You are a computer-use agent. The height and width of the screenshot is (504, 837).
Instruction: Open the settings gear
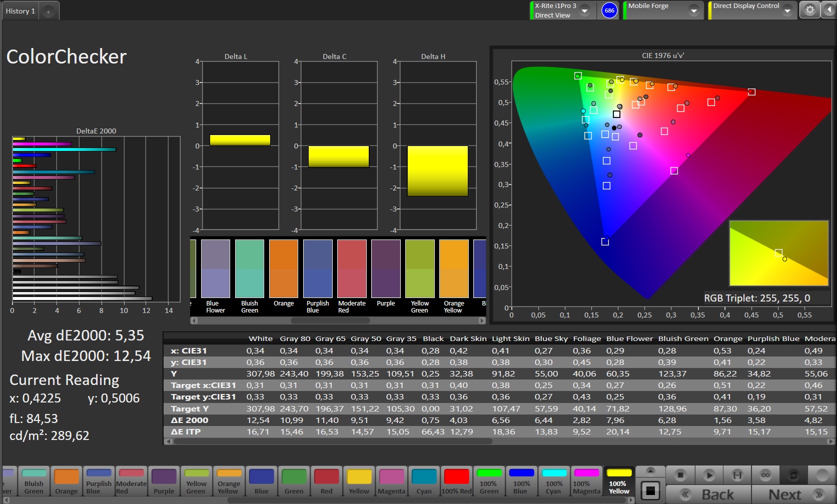(x=809, y=10)
